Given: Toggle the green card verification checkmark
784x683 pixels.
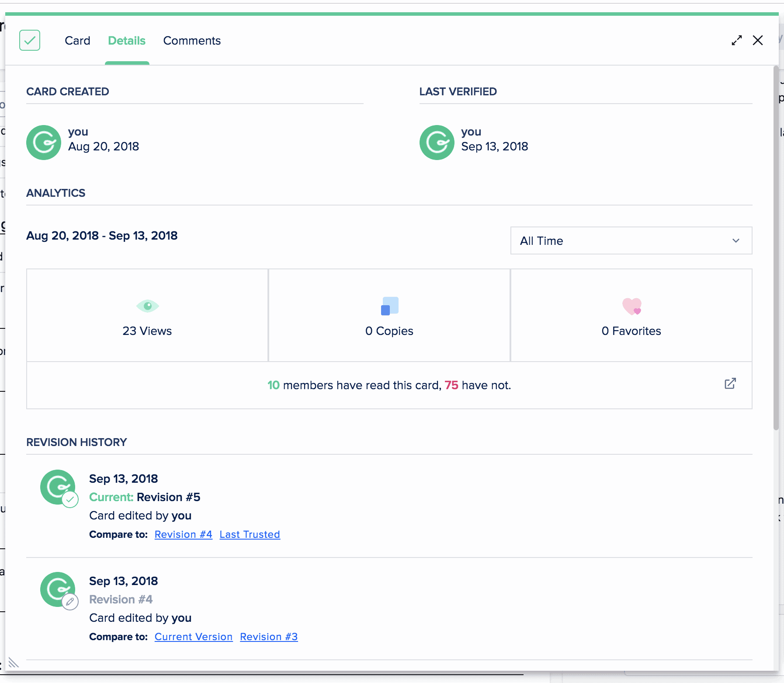Looking at the screenshot, I should pyautogui.click(x=30, y=40).
